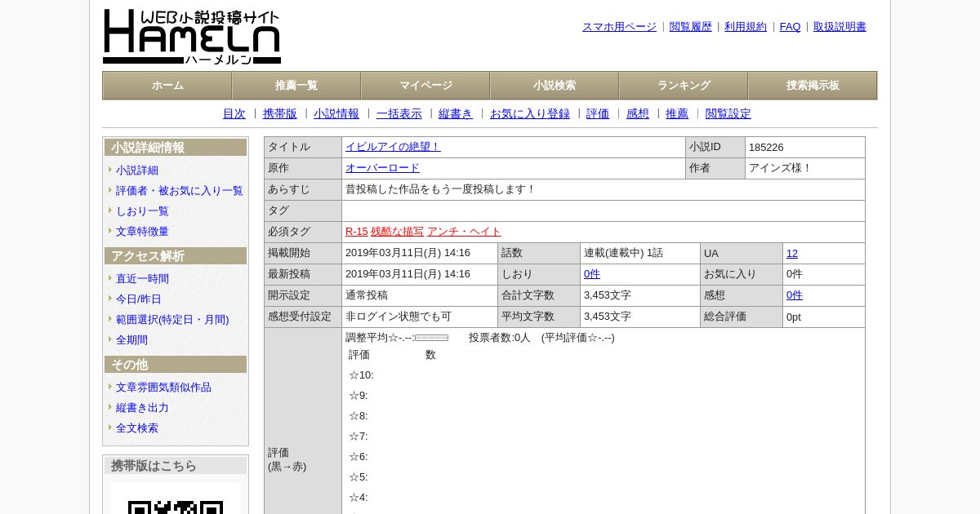This screenshot has width=980, height=514.
Task: Open the 利用規約 link
Action: (746, 27)
